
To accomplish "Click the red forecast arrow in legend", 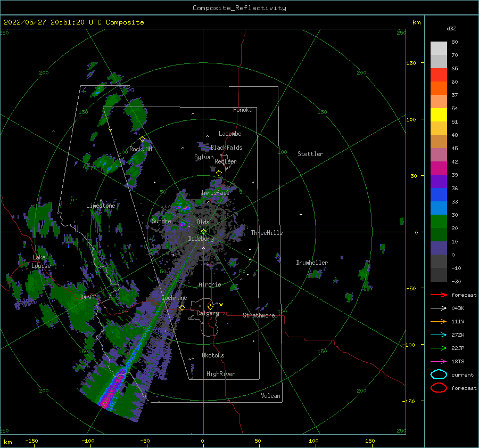I will tap(439, 295).
